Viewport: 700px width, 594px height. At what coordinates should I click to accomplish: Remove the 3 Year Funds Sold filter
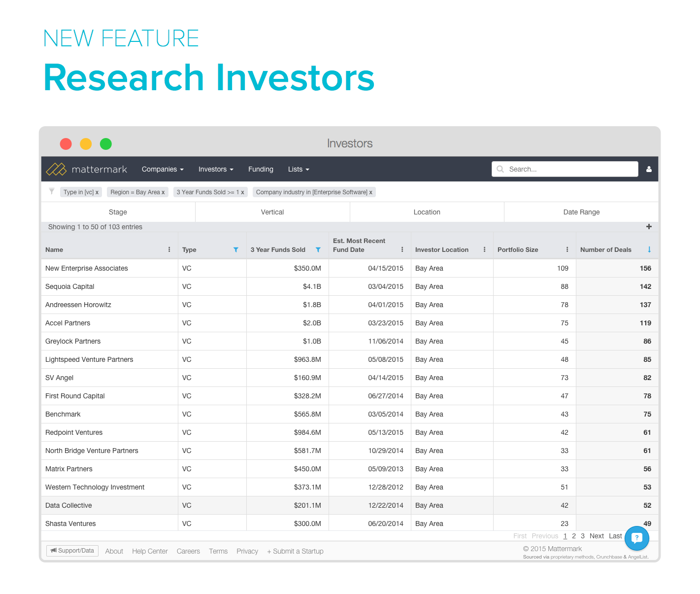(242, 192)
